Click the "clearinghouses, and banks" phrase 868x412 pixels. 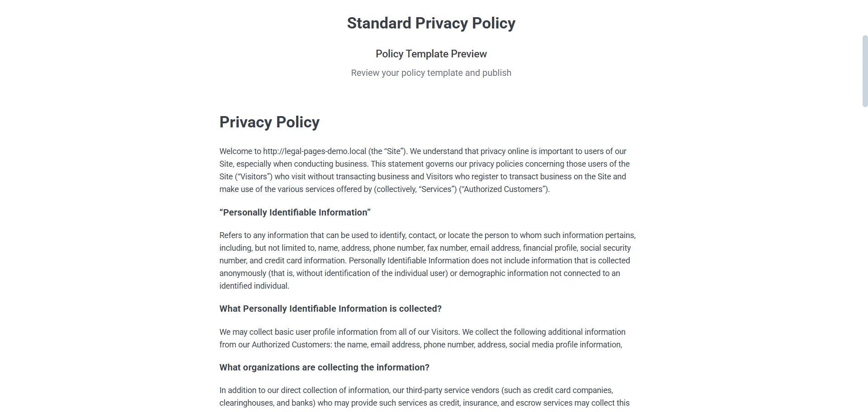[x=267, y=403]
